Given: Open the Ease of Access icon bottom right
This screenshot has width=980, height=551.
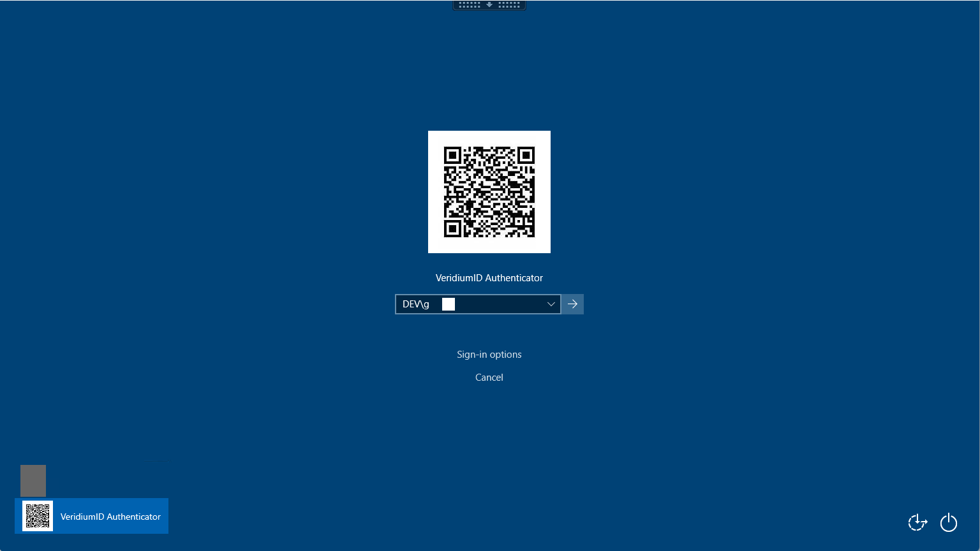Looking at the screenshot, I should pyautogui.click(x=917, y=522).
